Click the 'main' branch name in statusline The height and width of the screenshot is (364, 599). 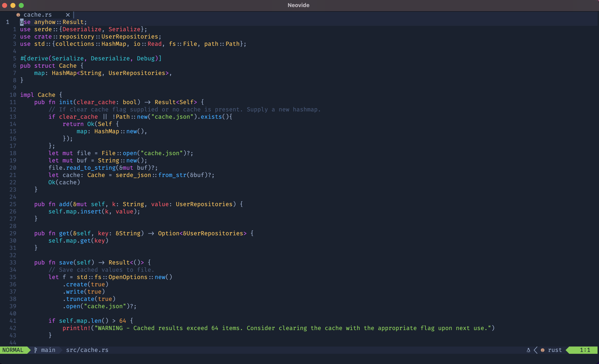48,350
